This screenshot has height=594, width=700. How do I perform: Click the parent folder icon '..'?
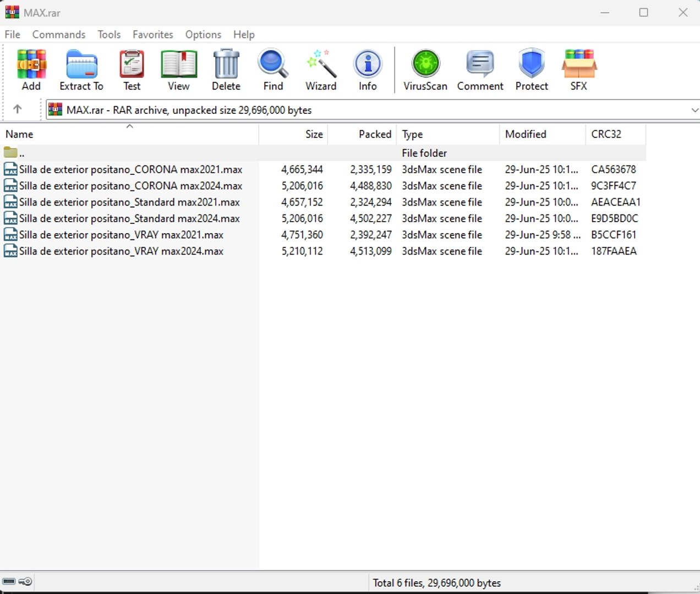pos(10,152)
